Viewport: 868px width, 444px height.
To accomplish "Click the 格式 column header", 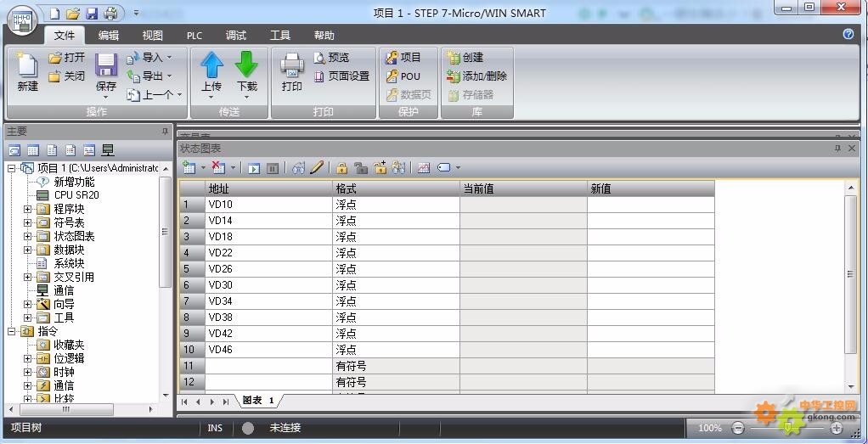I will point(396,188).
